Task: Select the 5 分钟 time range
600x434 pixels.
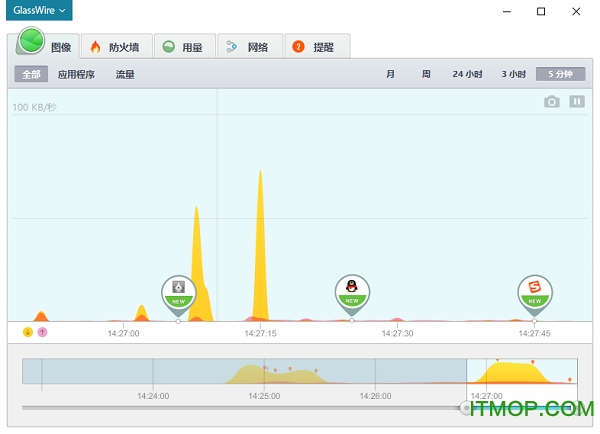Action: pos(560,74)
